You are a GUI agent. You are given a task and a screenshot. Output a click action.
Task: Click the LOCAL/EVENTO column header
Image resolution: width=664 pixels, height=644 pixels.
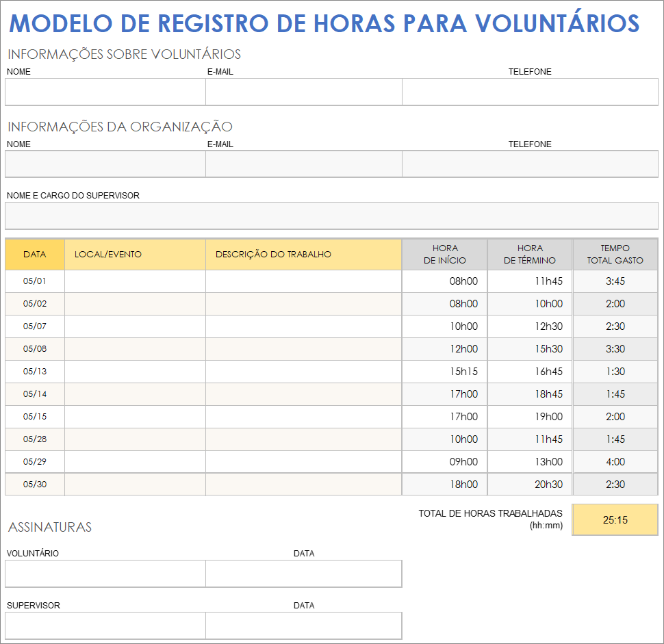pyautogui.click(x=134, y=254)
